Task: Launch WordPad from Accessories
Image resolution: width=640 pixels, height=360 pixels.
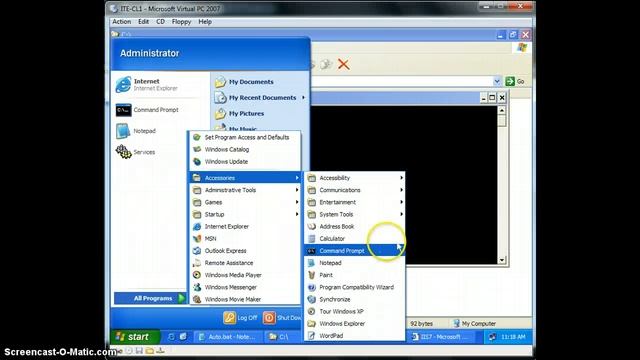Action: click(x=355, y=336)
